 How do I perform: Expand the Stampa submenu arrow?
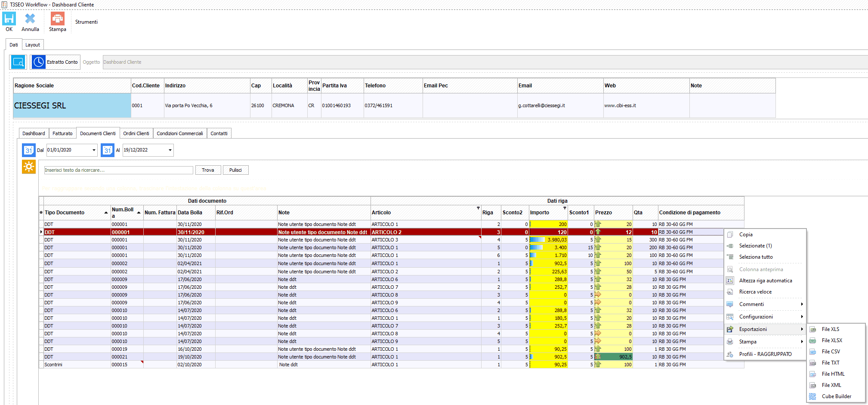802,342
